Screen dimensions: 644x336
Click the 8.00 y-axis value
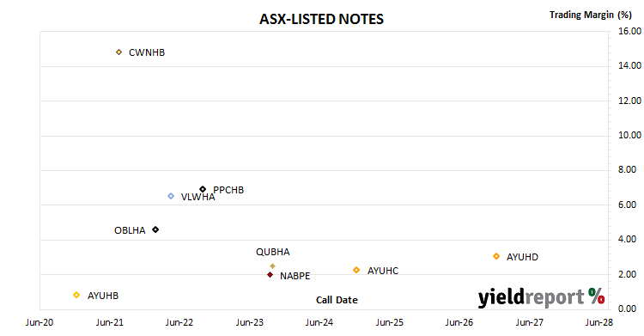tap(627, 170)
